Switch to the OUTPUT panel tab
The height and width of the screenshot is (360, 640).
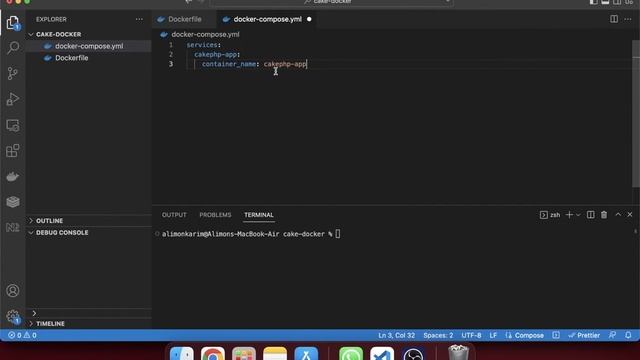174,215
